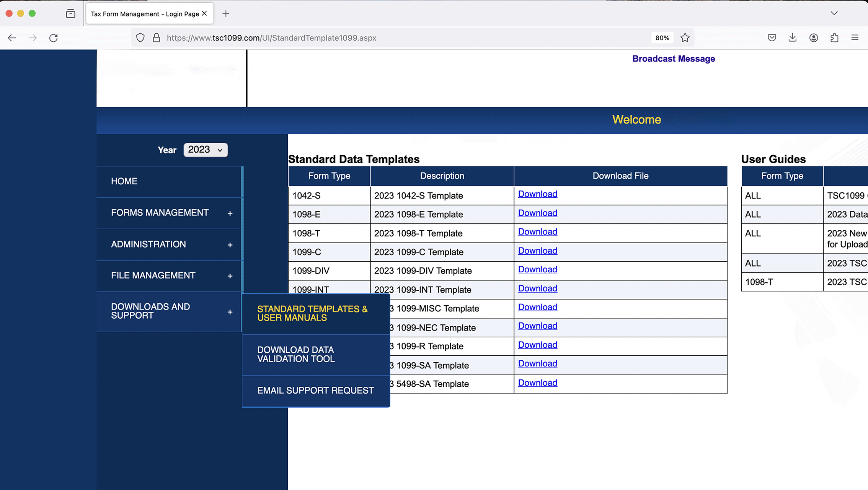Click the site security padlock icon
Image resolution: width=868 pixels, height=490 pixels.
tap(156, 38)
